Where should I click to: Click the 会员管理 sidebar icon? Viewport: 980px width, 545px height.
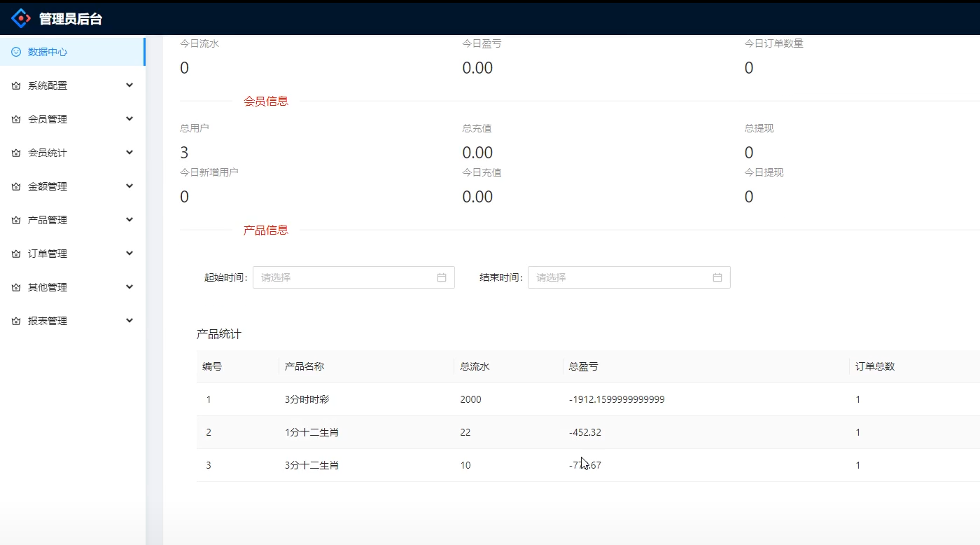[15, 118]
